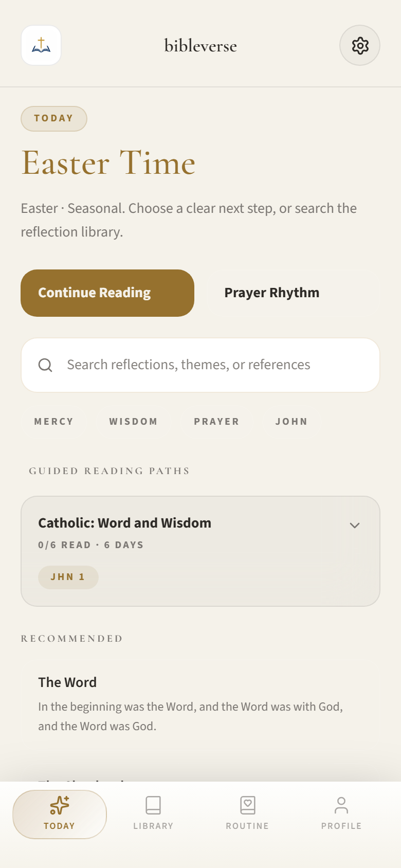The image size is (401, 868).
Task: Enable the WISDOM theme filter
Action: 133,421
